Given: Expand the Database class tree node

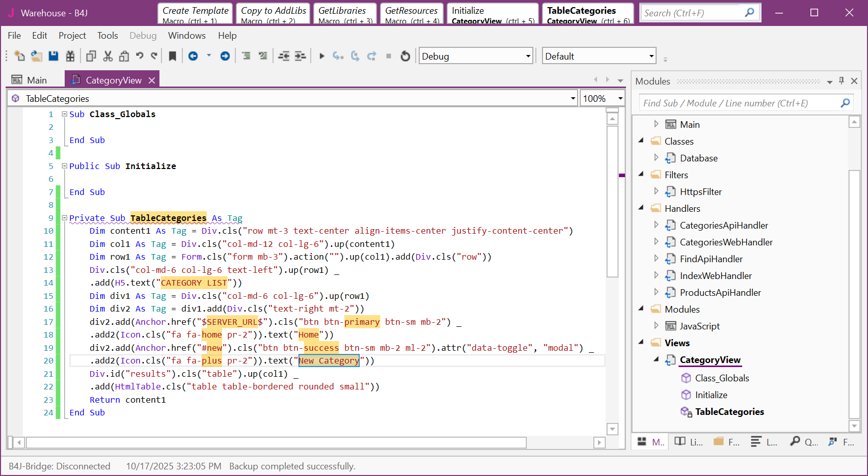Looking at the screenshot, I should coord(656,158).
